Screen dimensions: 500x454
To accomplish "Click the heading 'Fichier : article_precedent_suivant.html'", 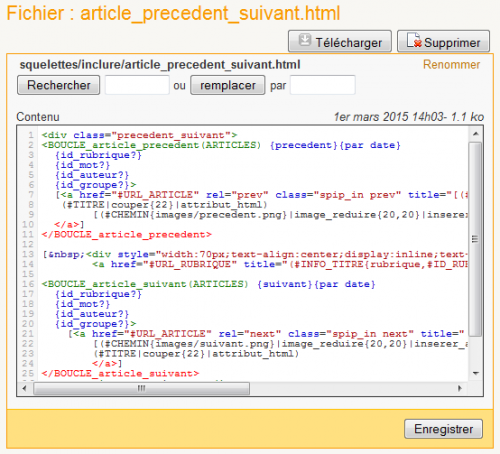I will pyautogui.click(x=173, y=13).
